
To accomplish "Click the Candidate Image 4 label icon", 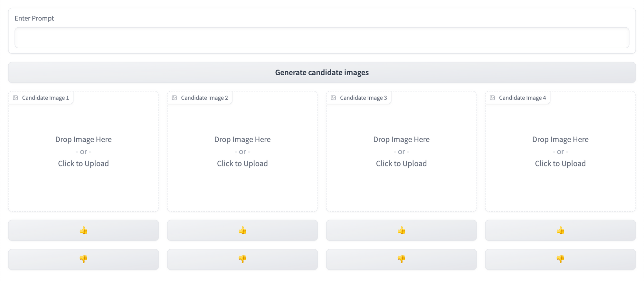I will tap(492, 98).
